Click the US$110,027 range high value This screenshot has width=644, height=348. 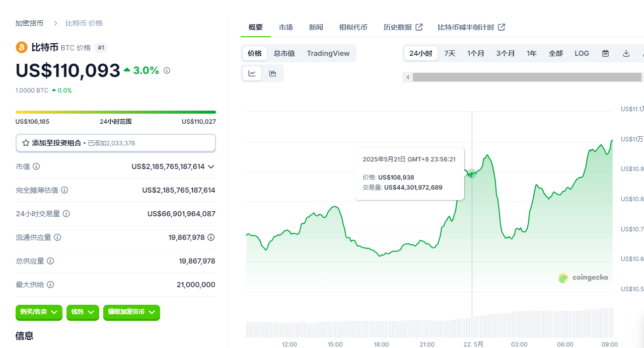click(x=199, y=122)
